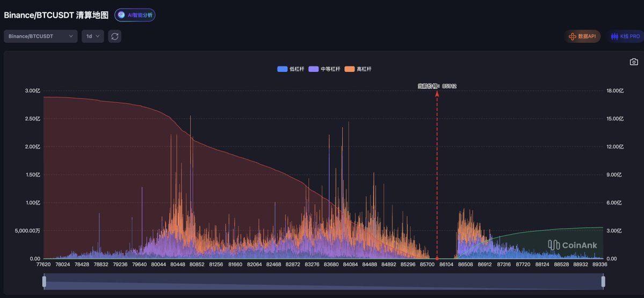Click the current price marker at chart bottom
The height and width of the screenshot is (298, 644).
437,259
